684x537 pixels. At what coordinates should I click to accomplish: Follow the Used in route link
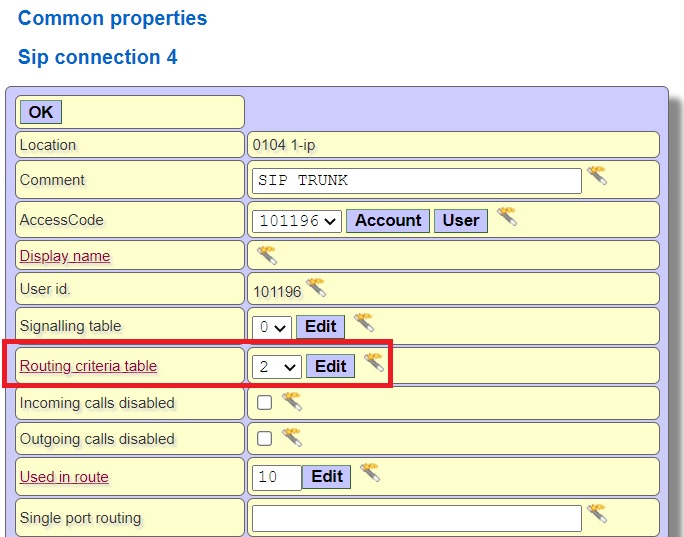[x=64, y=477]
